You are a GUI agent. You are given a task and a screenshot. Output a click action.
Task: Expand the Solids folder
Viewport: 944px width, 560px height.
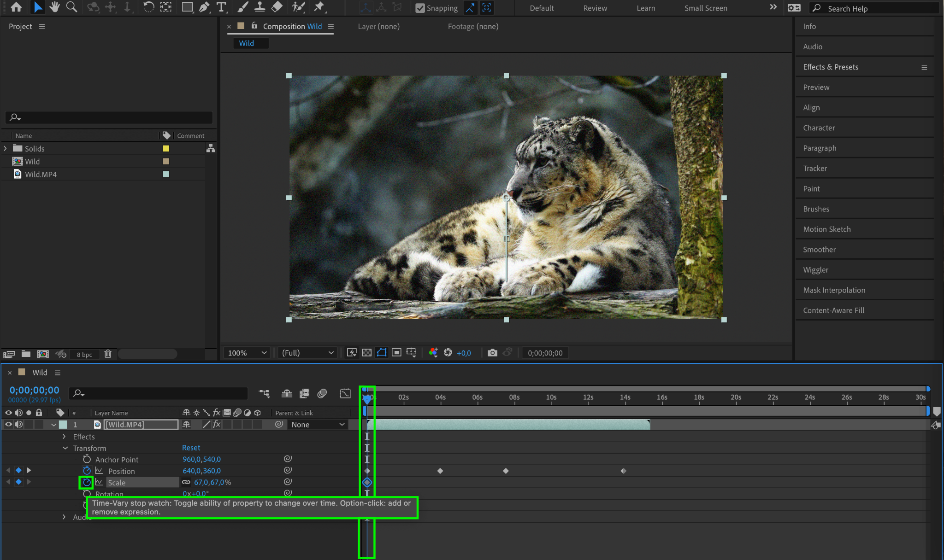6,148
